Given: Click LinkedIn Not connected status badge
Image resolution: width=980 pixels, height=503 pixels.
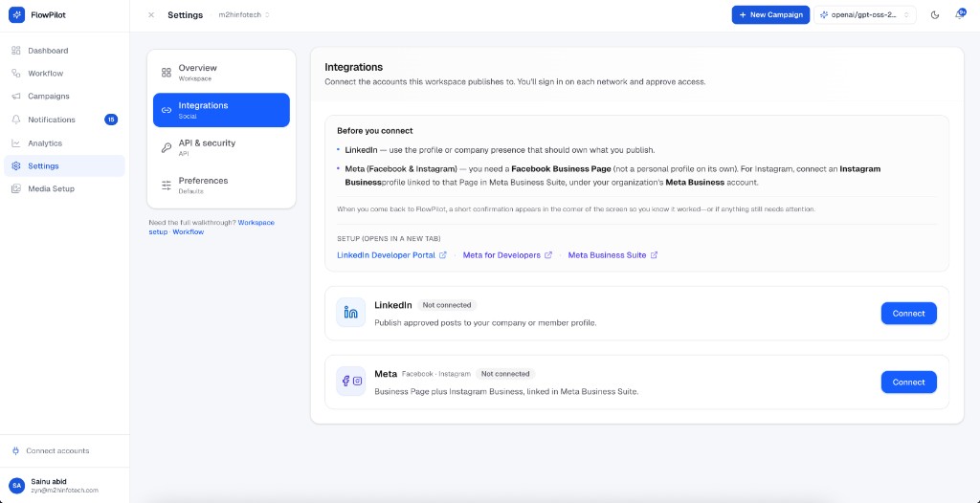Looking at the screenshot, I should pos(447,305).
